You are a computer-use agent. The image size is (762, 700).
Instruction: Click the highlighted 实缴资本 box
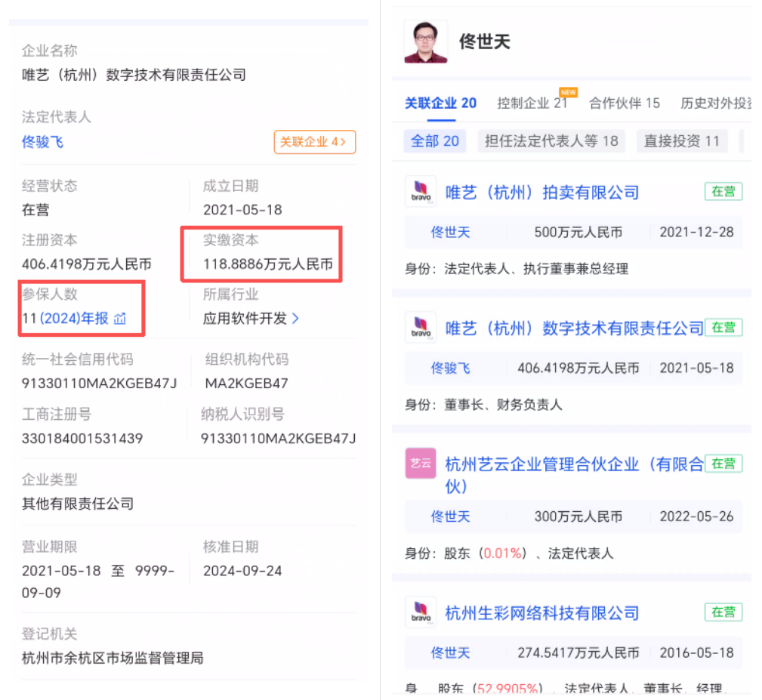[x=261, y=254]
